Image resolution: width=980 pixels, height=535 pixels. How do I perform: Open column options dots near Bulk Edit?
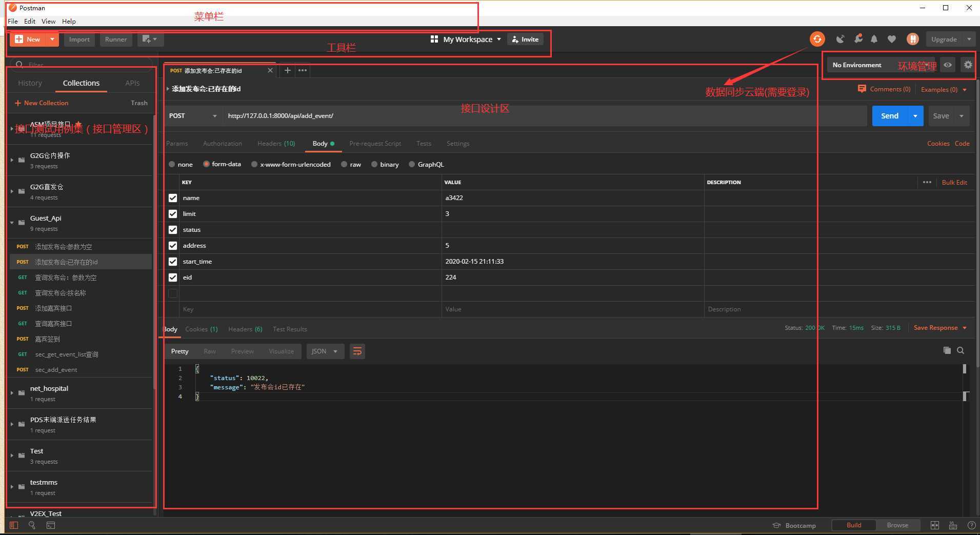click(x=927, y=182)
